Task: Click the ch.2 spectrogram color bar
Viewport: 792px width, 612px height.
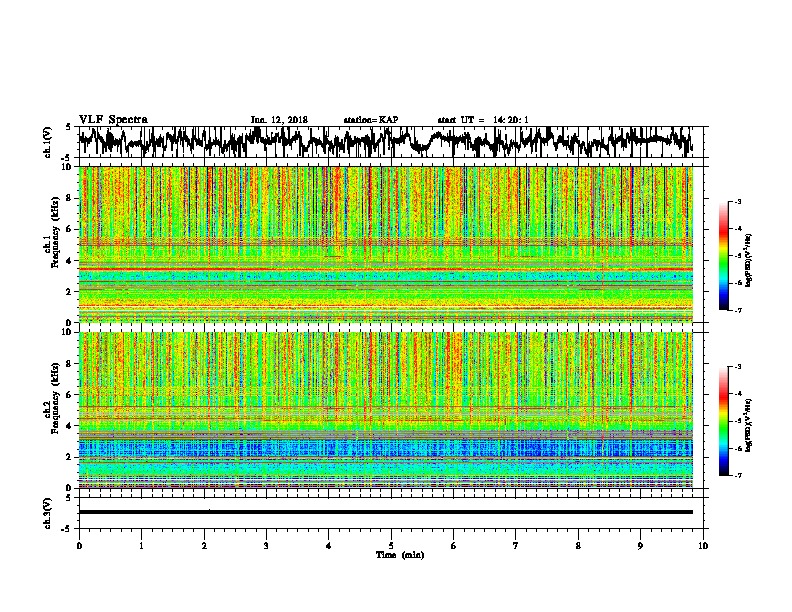Action: pos(723,421)
